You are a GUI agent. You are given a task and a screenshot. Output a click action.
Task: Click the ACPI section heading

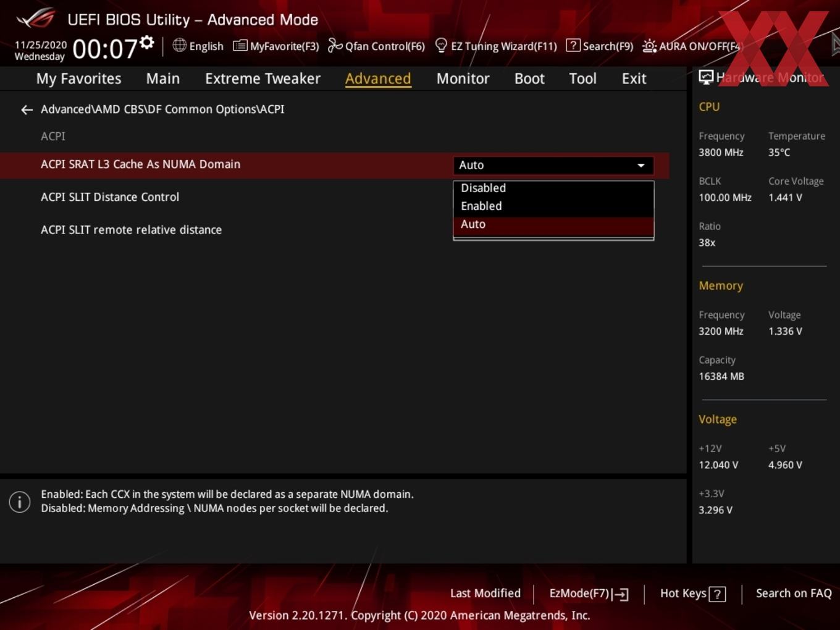53,136
